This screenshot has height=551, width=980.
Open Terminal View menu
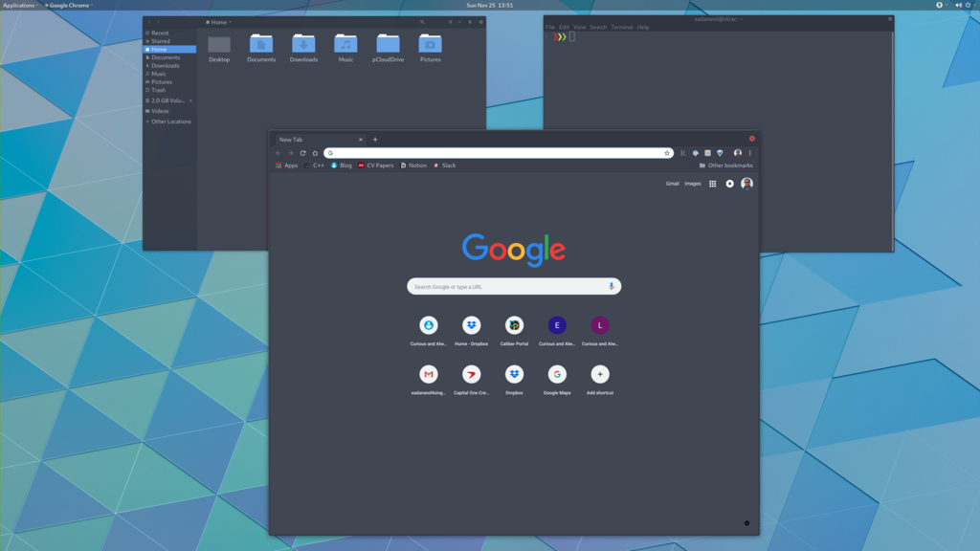[580, 28]
